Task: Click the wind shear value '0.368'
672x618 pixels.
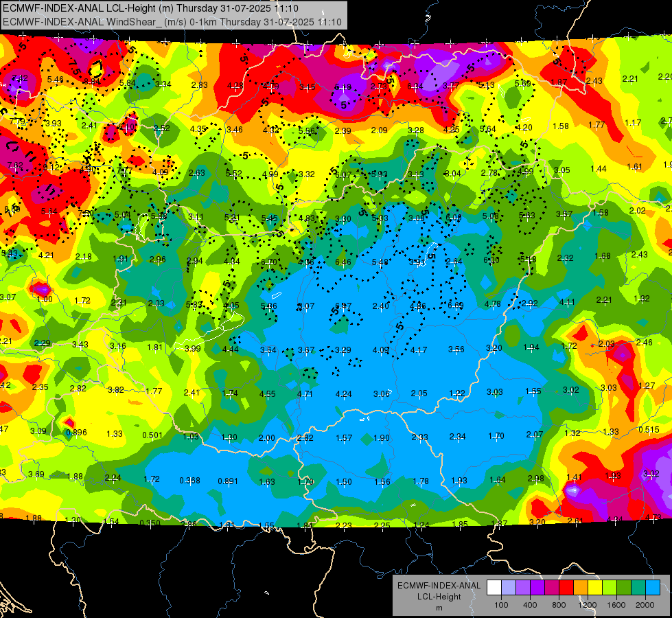Action: tap(190, 481)
